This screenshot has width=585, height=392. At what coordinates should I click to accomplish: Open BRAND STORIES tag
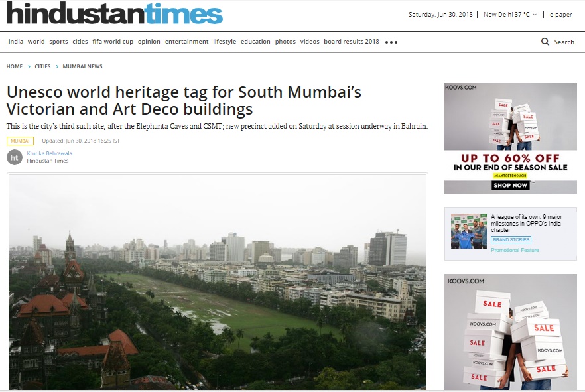511,240
